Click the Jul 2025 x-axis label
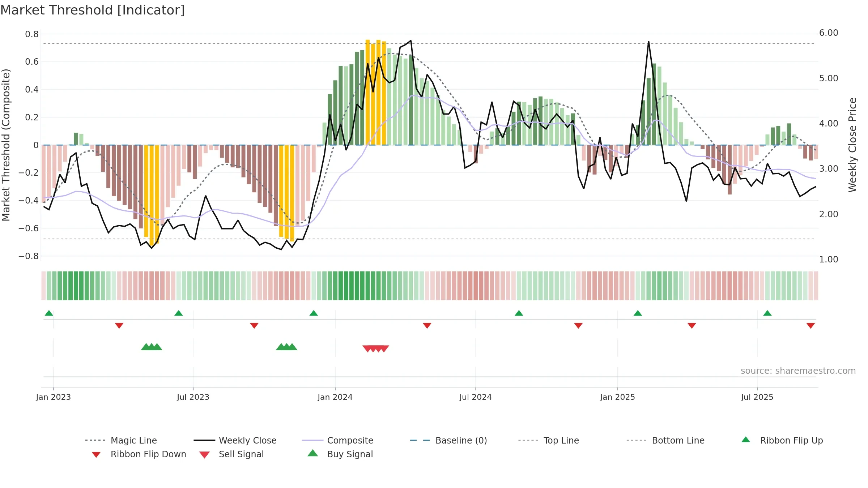 (757, 397)
